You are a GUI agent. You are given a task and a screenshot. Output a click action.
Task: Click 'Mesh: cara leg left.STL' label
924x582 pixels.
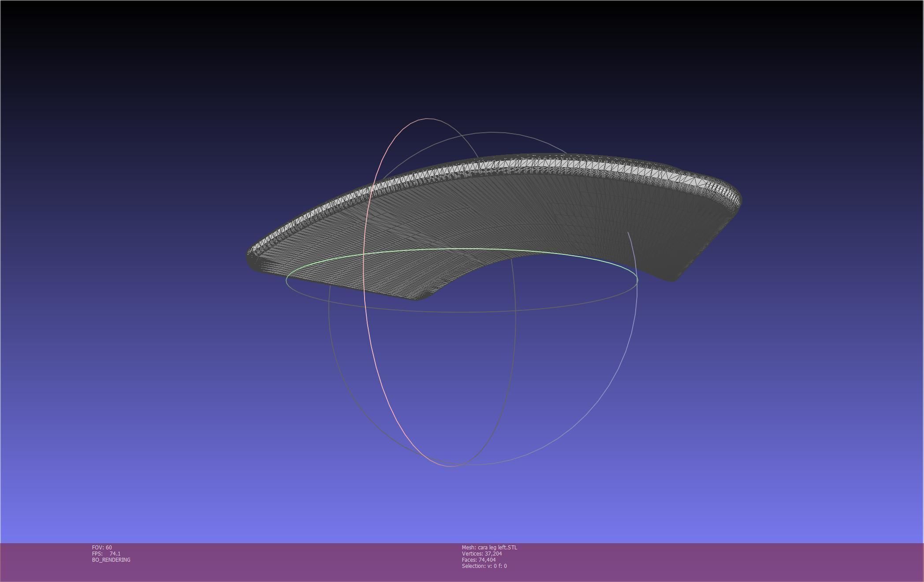(x=489, y=548)
